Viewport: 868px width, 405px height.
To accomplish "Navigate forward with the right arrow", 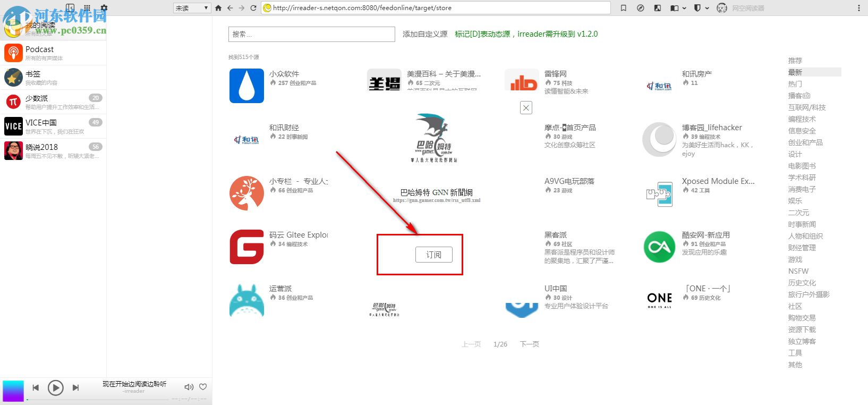I will tap(242, 8).
